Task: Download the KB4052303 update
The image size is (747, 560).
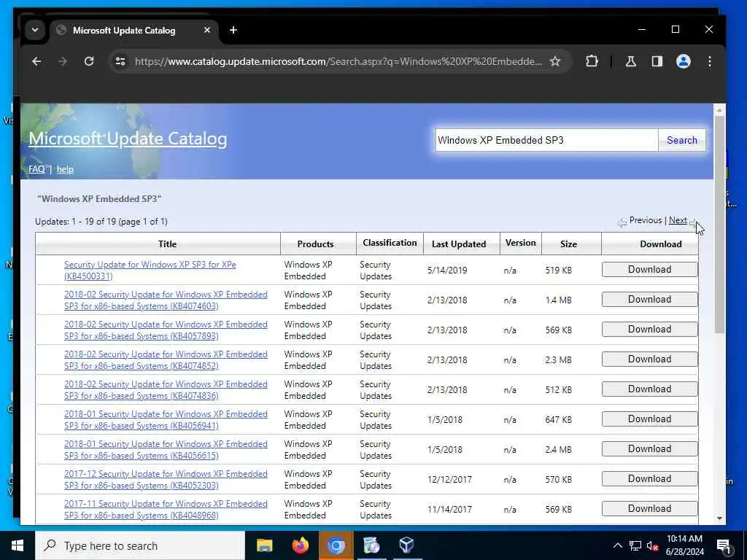Action: [649, 479]
